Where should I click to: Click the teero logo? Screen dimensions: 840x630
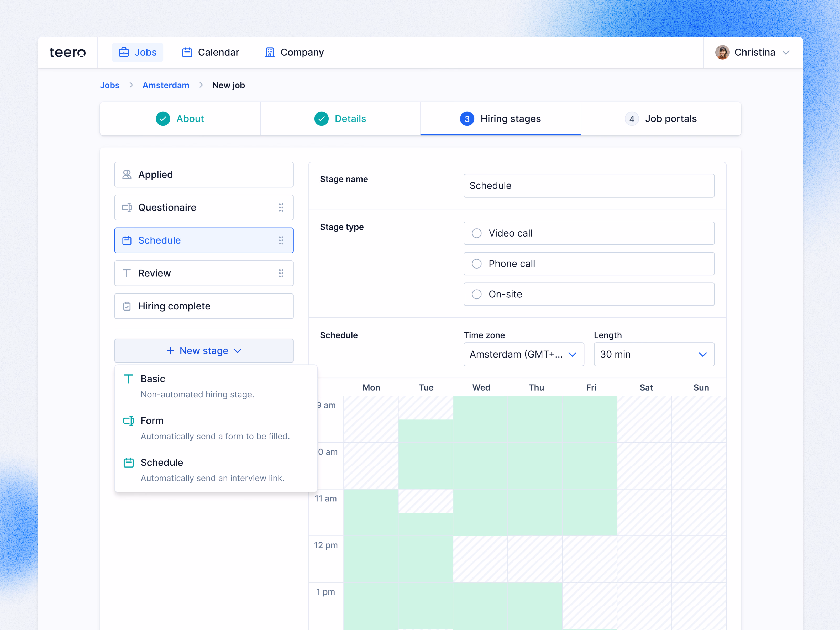pos(68,52)
